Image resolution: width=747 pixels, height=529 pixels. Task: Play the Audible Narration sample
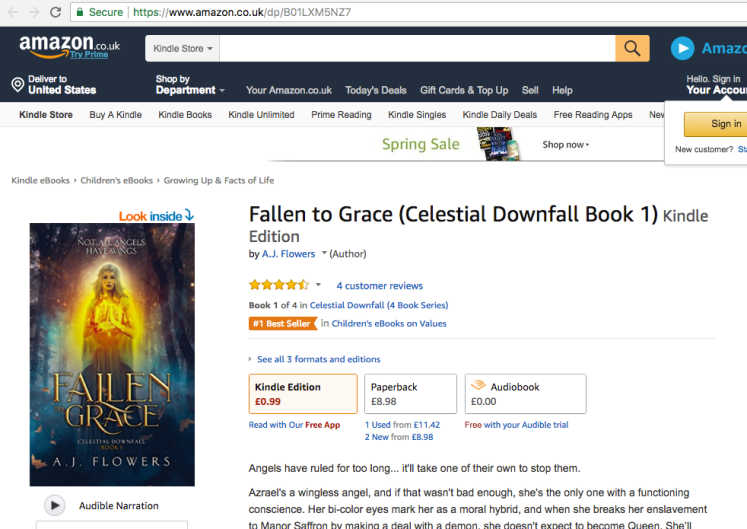click(x=55, y=505)
